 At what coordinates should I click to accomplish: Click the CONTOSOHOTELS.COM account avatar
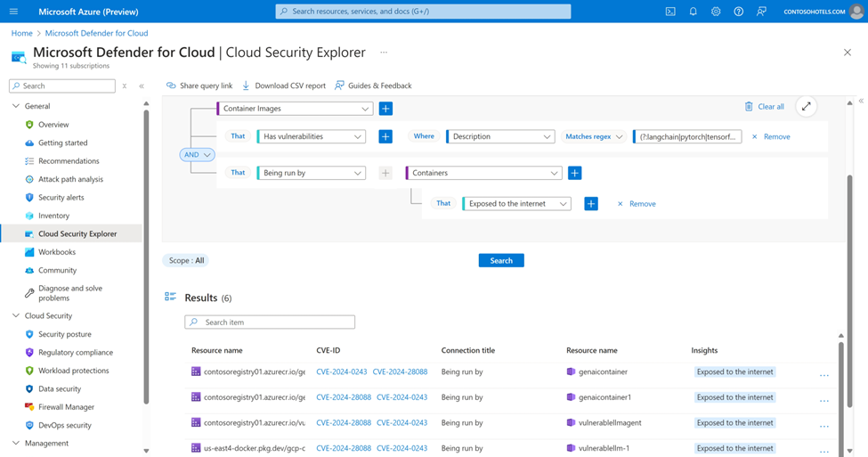tap(856, 11)
